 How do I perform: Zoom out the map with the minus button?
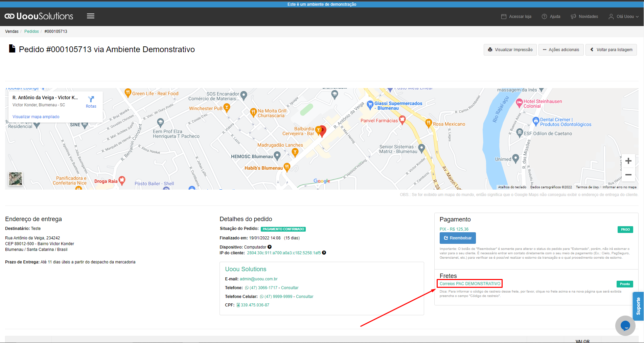point(628,175)
